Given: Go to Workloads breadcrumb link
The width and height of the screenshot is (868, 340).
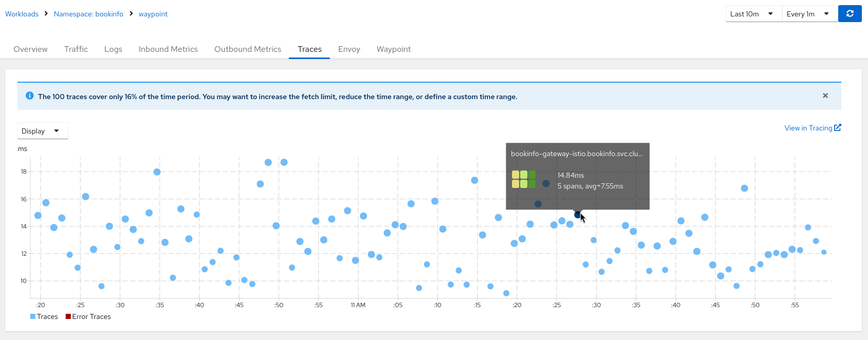Looking at the screenshot, I should click(22, 14).
